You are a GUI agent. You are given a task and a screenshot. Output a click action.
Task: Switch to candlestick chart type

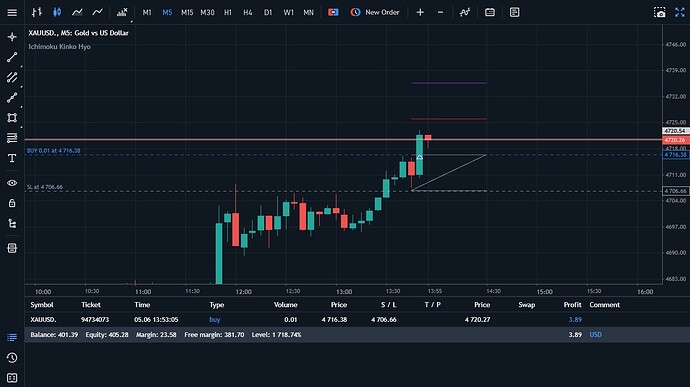[x=57, y=12]
